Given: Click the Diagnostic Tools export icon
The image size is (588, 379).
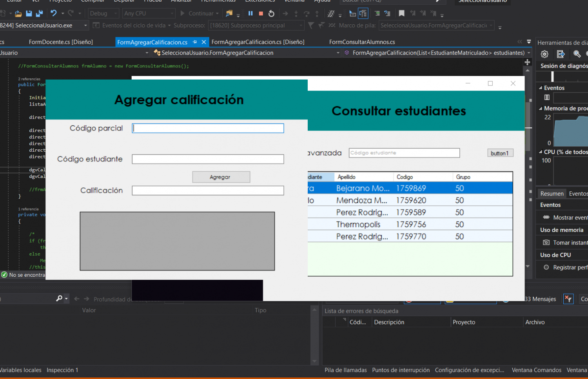Looking at the screenshot, I should (561, 54).
